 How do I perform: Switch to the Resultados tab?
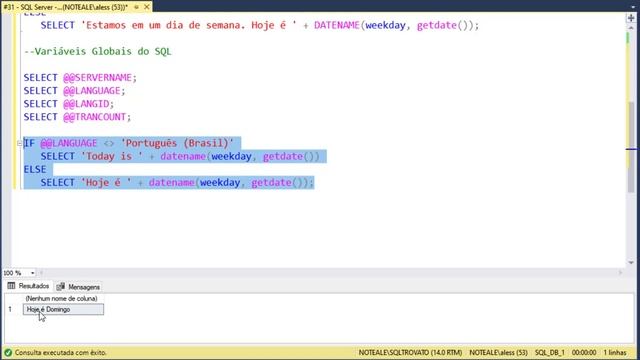click(x=29, y=286)
